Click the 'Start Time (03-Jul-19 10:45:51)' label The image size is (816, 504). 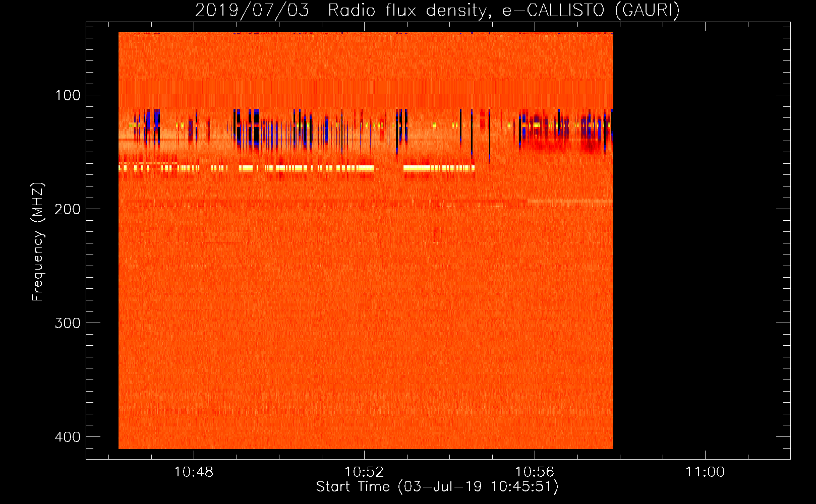point(437,487)
